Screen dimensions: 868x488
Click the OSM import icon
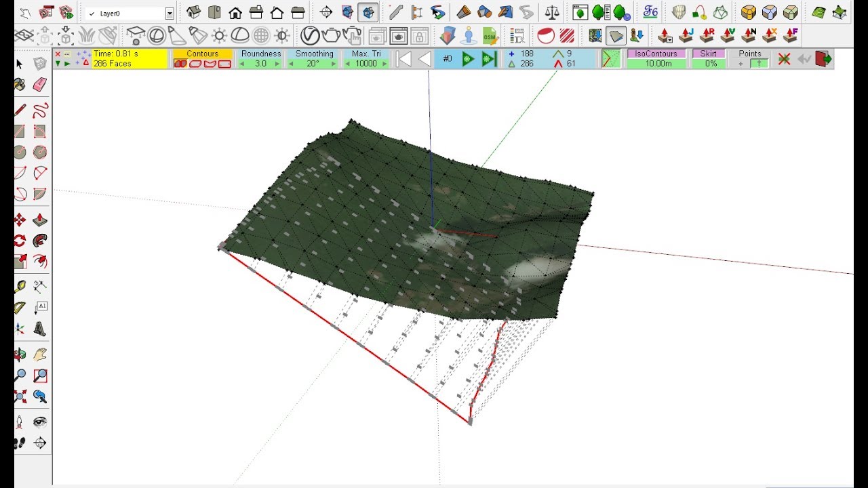[489, 37]
